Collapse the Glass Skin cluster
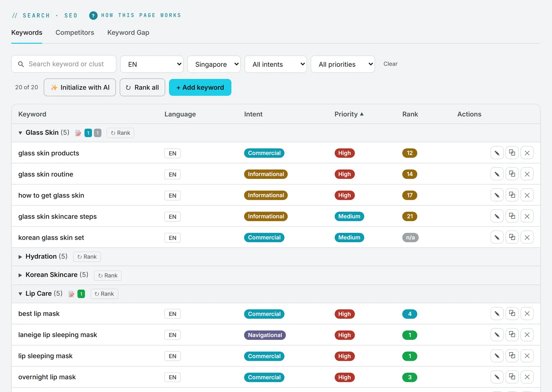The height and width of the screenshot is (392, 552). point(20,133)
